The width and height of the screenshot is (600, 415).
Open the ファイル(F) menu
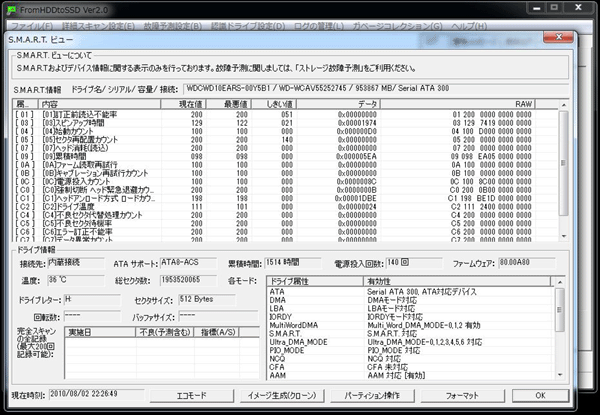32,26
